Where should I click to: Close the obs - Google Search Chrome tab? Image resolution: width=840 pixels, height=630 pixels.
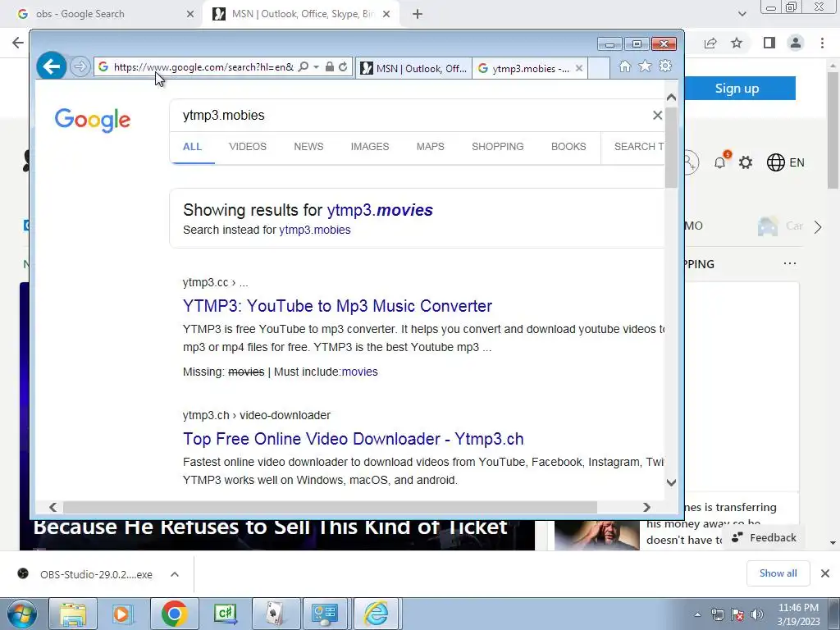tap(190, 14)
